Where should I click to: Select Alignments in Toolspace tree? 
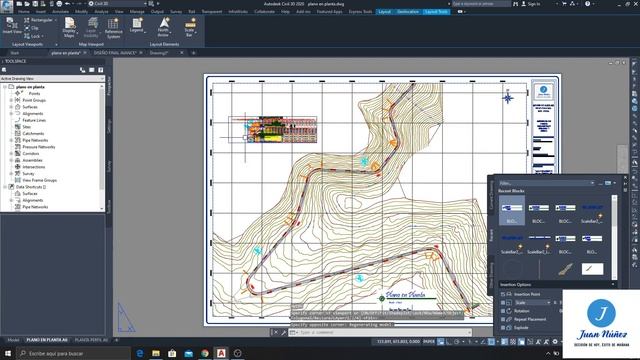pyautogui.click(x=33, y=113)
